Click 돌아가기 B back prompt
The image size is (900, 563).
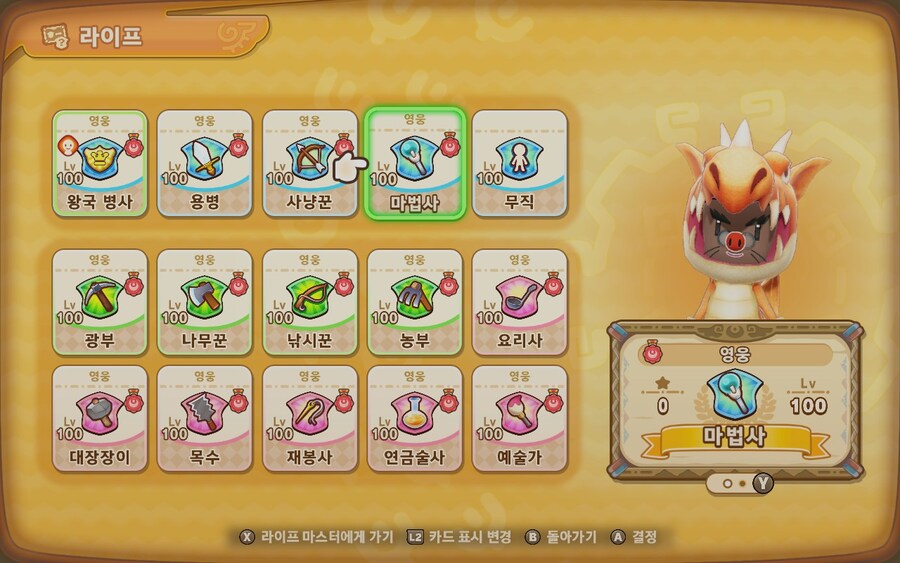561,537
